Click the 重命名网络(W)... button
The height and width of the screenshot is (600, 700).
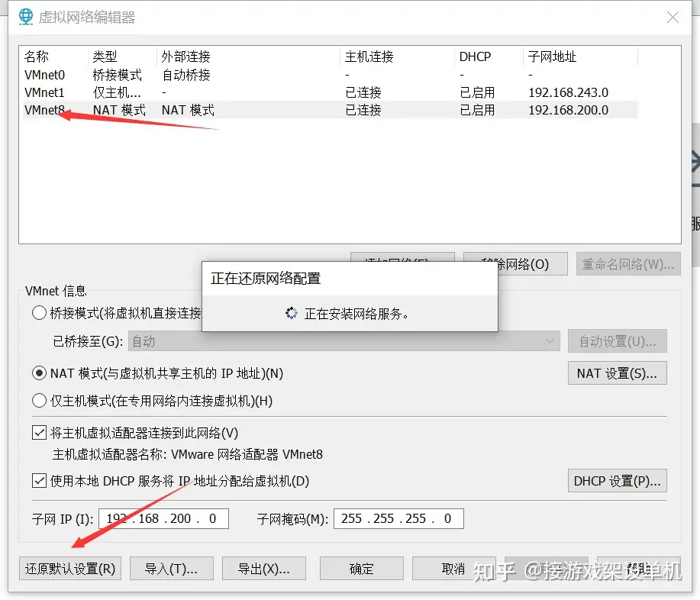click(628, 264)
